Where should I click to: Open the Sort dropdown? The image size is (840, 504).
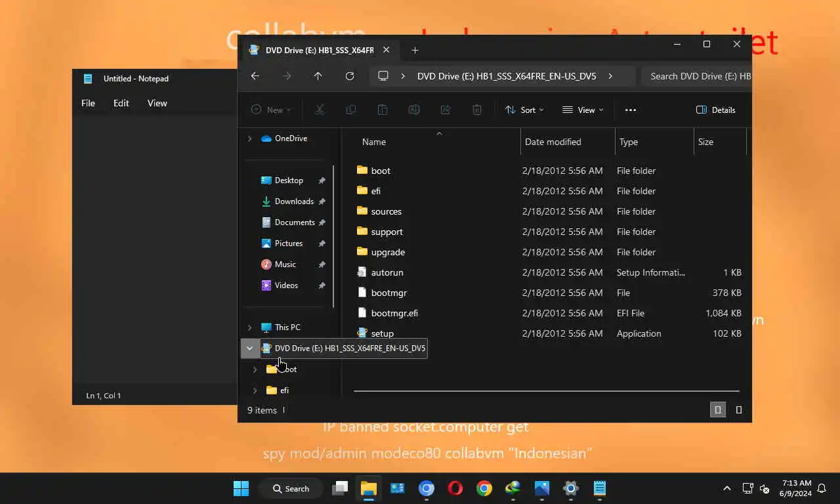[524, 110]
